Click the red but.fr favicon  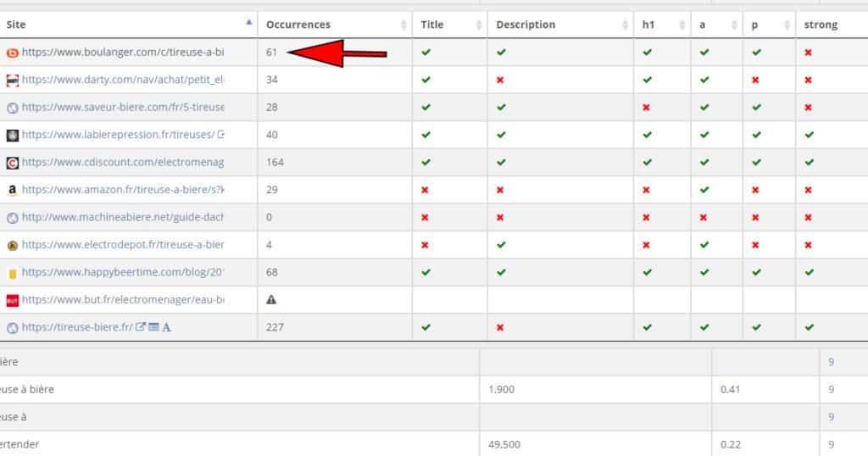coord(12,301)
